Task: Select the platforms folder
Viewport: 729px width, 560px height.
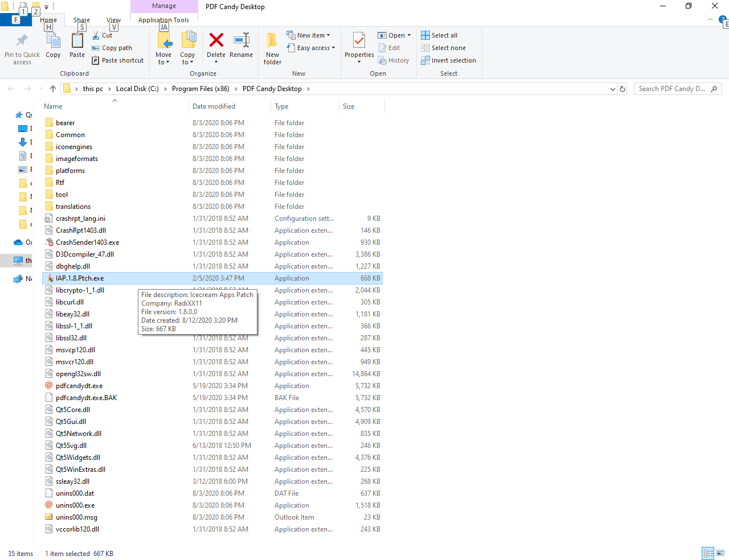Action: click(212, 171)
